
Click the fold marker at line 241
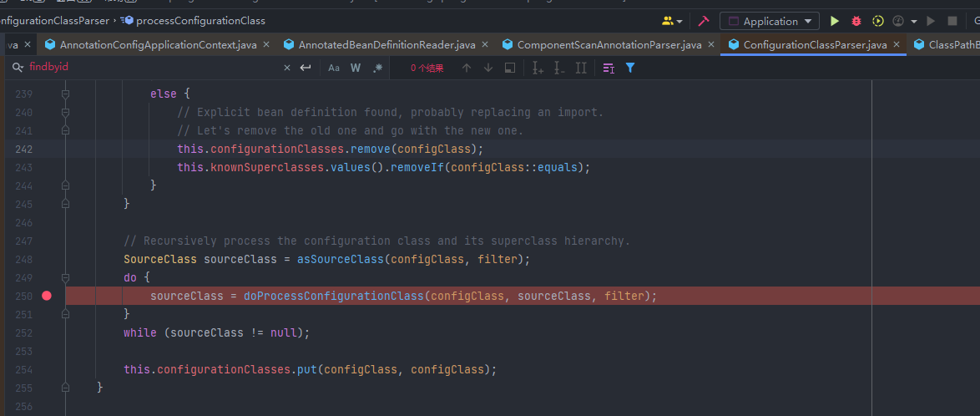[x=65, y=131]
